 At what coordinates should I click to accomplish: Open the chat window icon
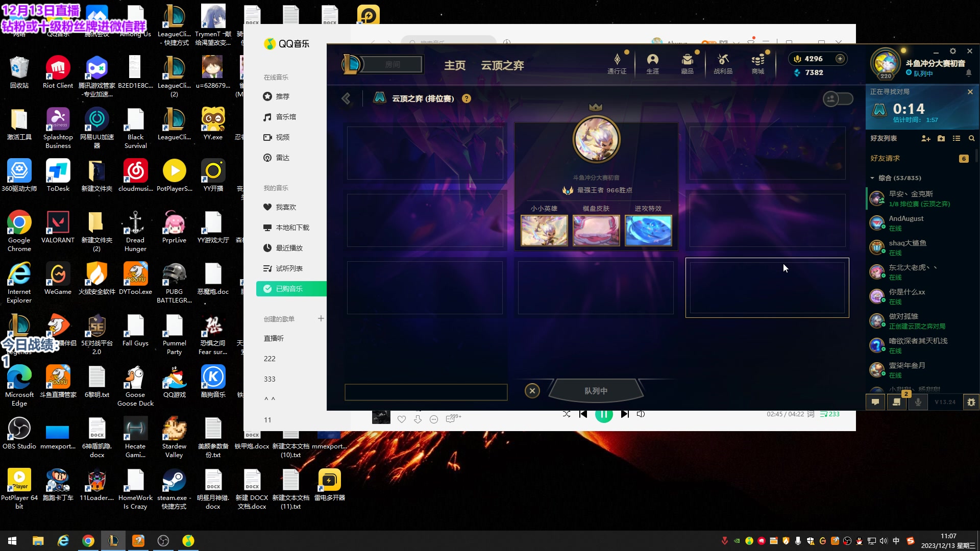pyautogui.click(x=875, y=402)
